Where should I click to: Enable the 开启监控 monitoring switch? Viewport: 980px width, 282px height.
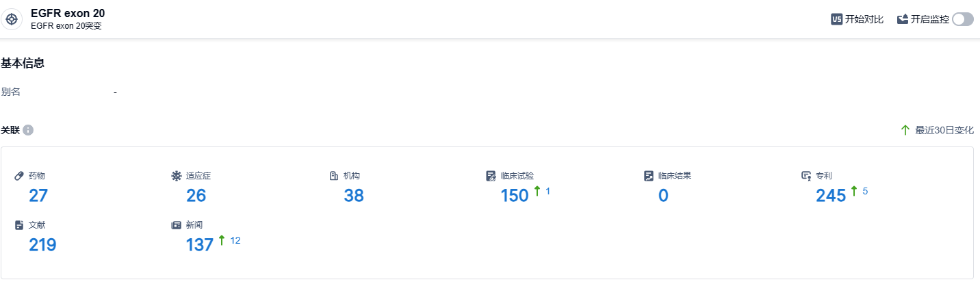click(x=962, y=19)
